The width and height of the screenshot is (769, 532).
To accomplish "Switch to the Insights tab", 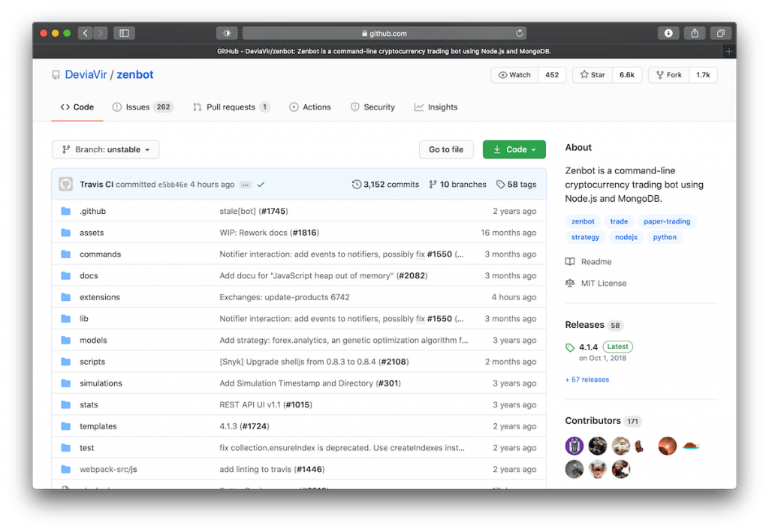I will [x=436, y=107].
